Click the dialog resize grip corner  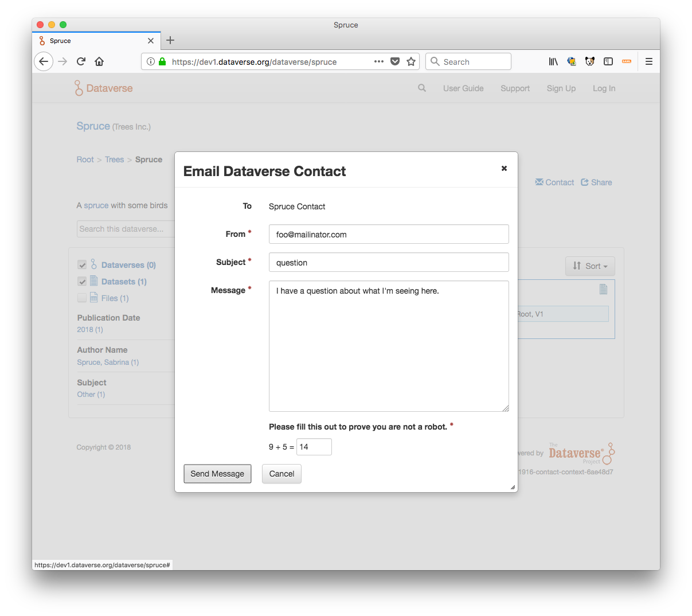click(513, 487)
